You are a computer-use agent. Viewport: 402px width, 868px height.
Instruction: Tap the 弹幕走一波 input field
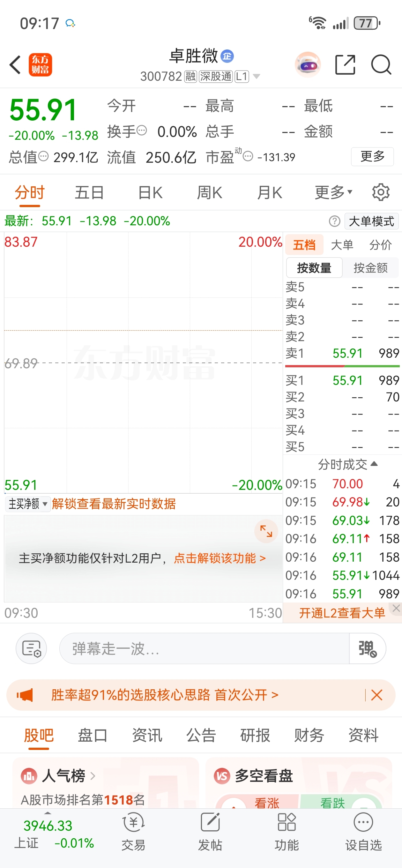[x=204, y=648]
